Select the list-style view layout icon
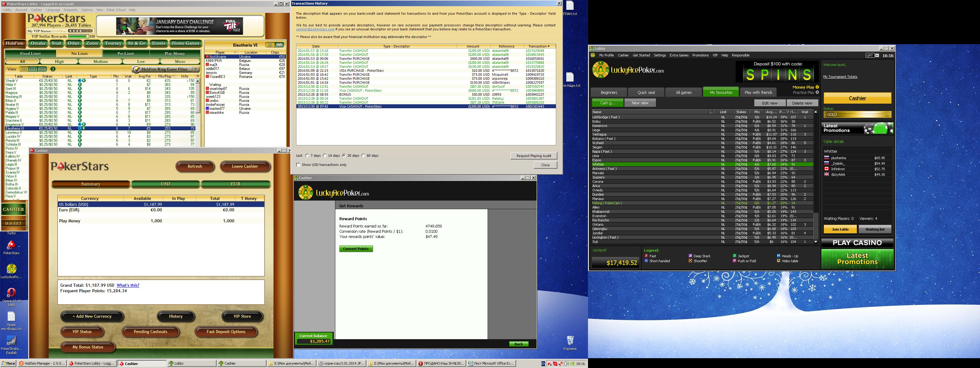Image resolution: width=980 pixels, height=368 pixels. (x=42, y=69)
